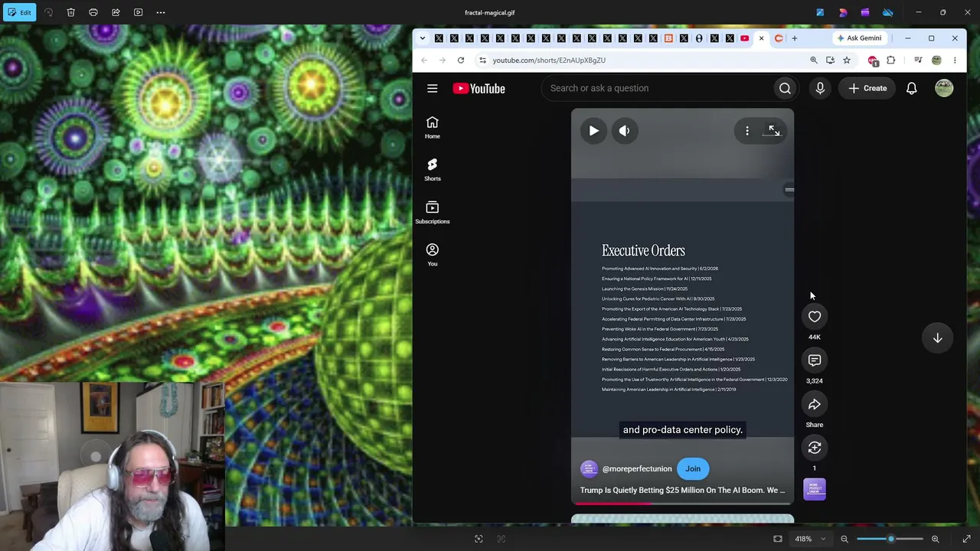
Task: Remix this Short
Action: (x=815, y=448)
